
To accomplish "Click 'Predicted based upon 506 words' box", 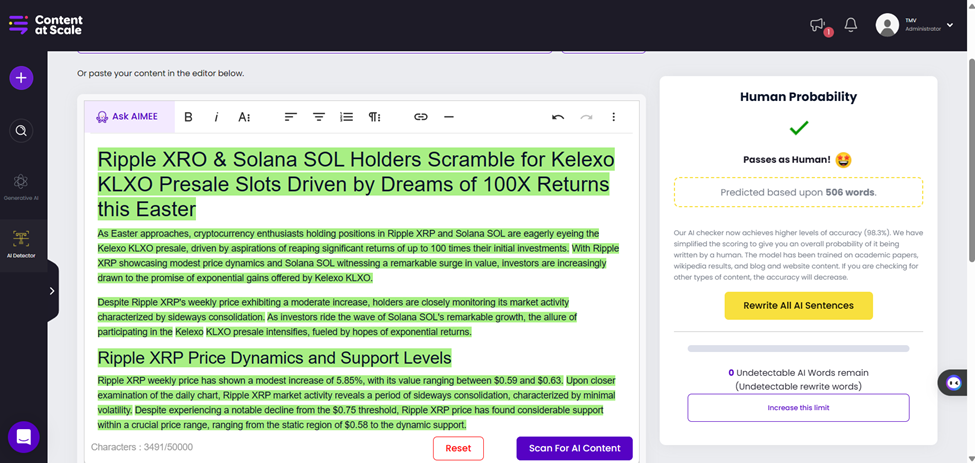I will coord(798,192).
